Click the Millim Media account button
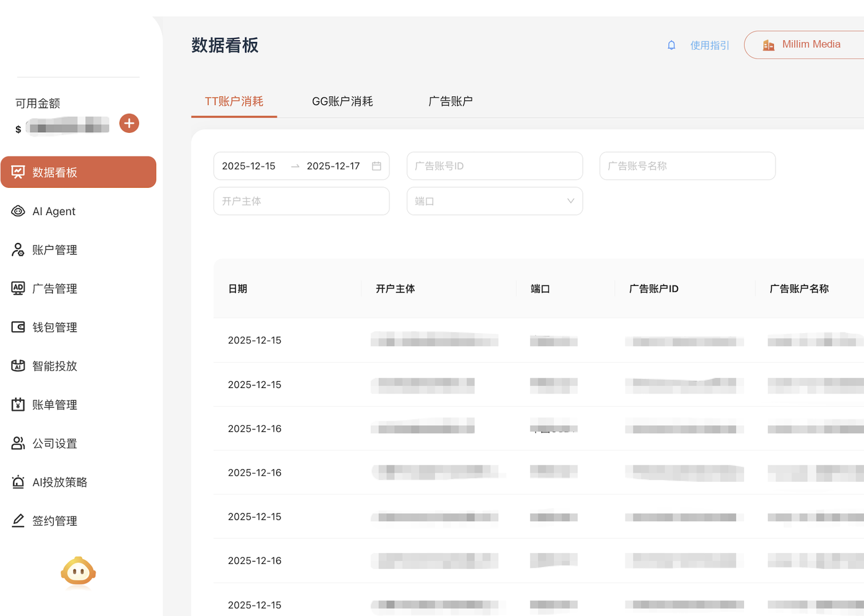864x616 pixels. (803, 44)
